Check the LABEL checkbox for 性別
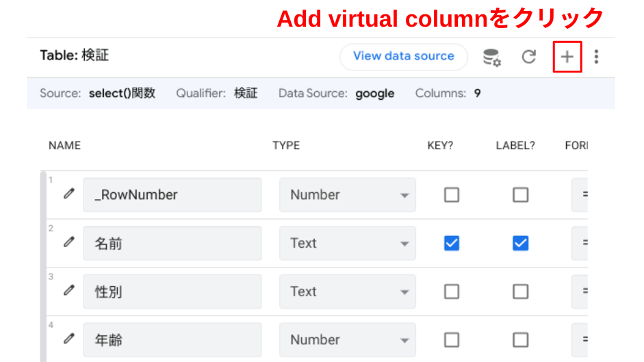 coord(520,292)
